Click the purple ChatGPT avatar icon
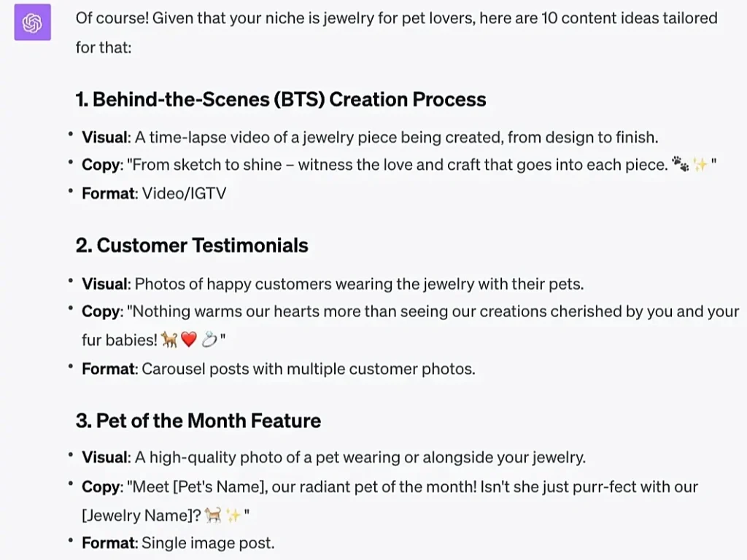The width and height of the screenshot is (747, 560). 32,23
